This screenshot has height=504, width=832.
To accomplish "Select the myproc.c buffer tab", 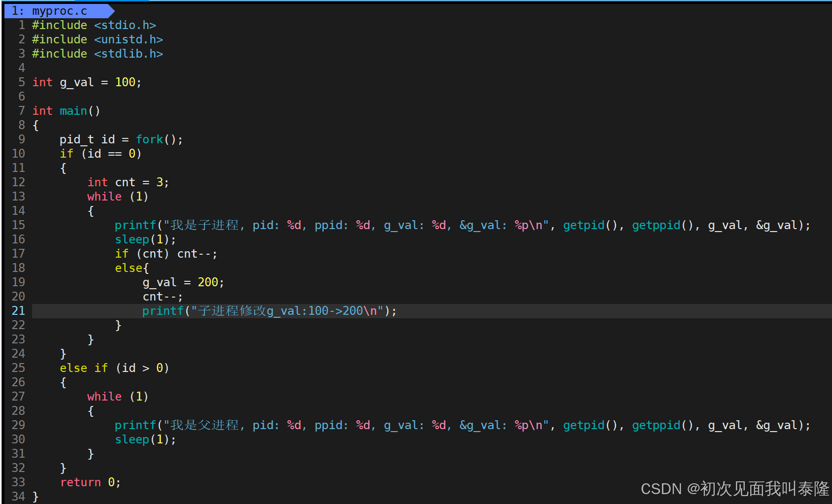I will [x=59, y=11].
